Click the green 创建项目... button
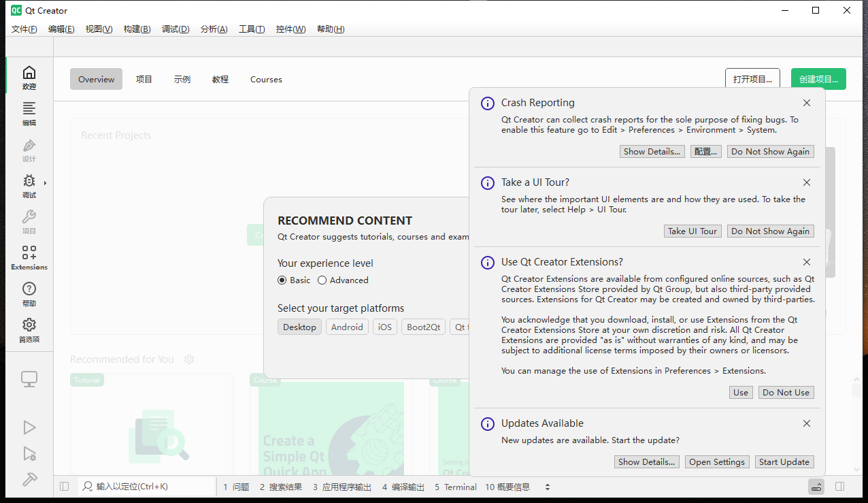This screenshot has width=868, height=503. (819, 79)
